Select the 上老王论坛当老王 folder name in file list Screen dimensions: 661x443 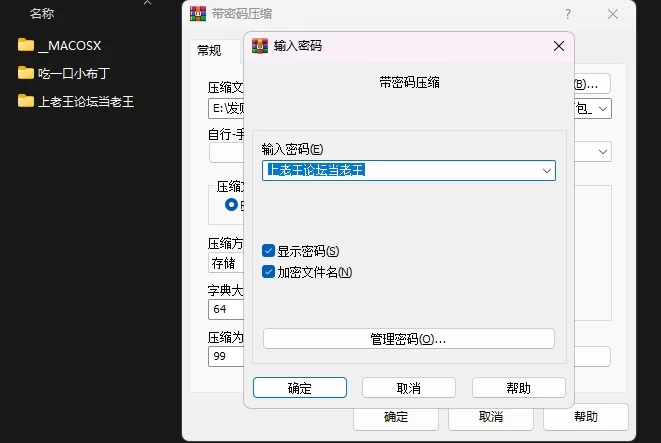[x=86, y=102]
